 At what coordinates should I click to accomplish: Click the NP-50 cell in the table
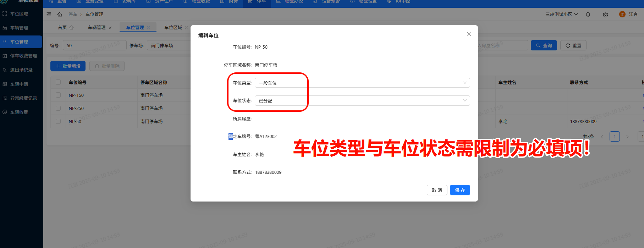75,121
